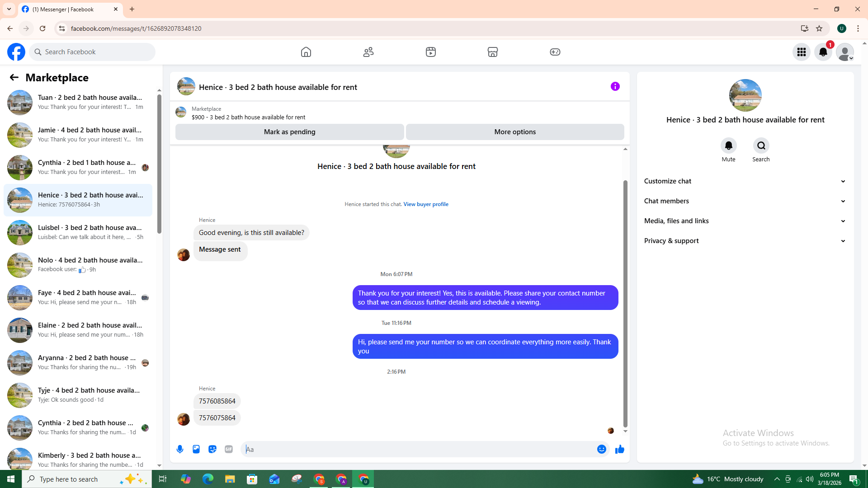Open the GIF picker icon

coord(229,449)
